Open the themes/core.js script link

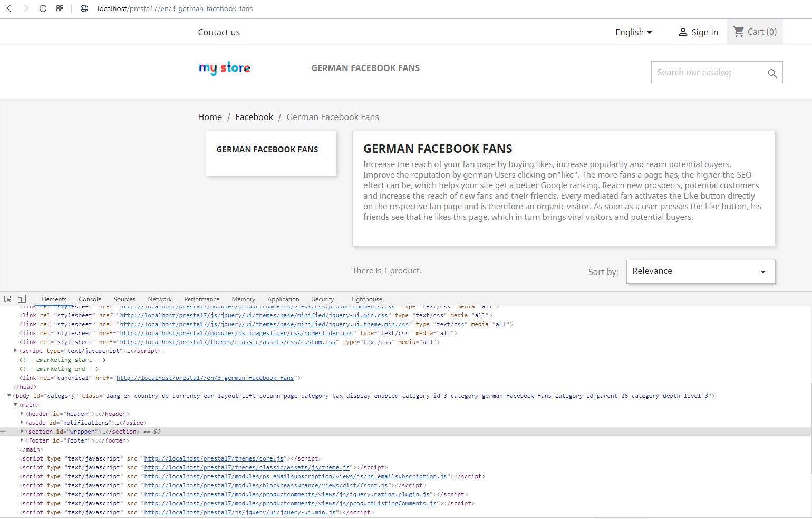[214, 458]
